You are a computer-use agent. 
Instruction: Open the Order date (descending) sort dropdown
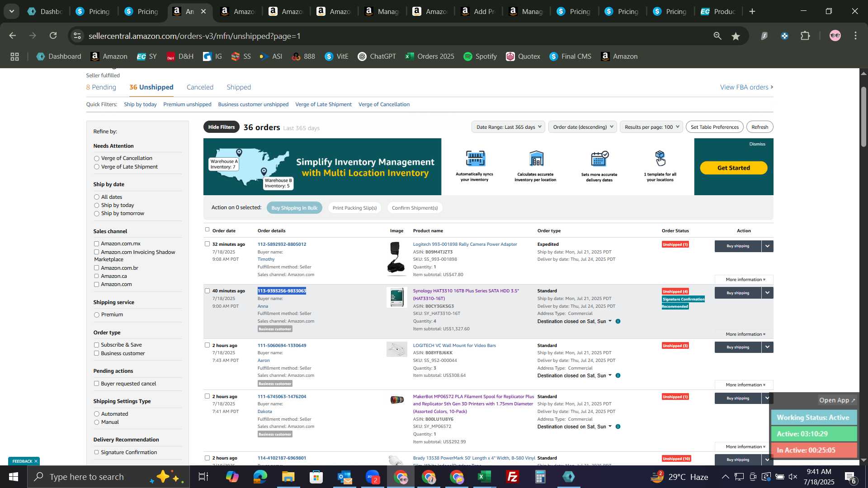click(583, 127)
